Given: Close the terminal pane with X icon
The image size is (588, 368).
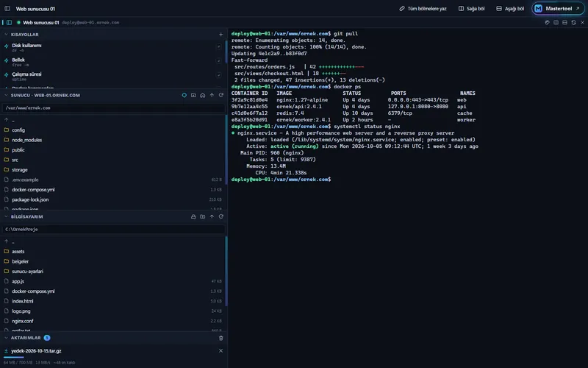Looking at the screenshot, I should coord(582,23).
